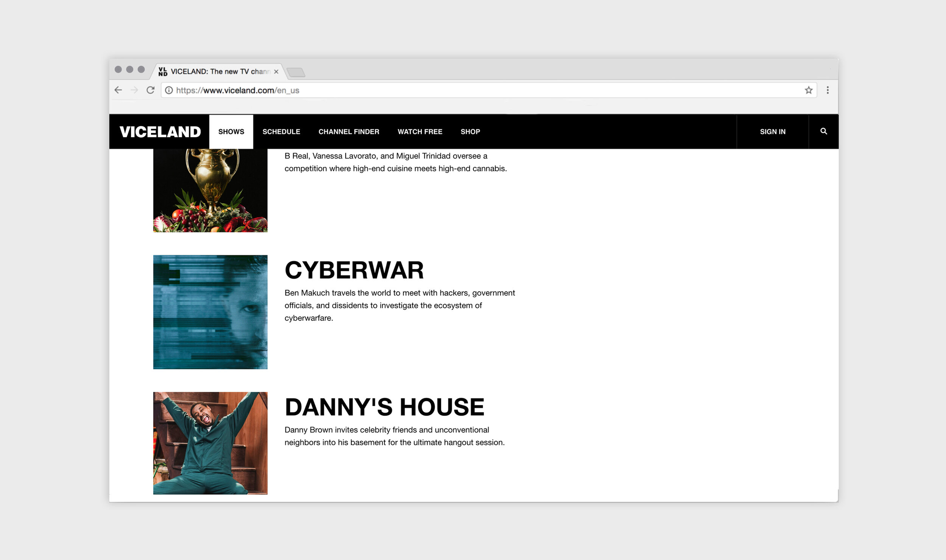Click the browser back arrow
The height and width of the screenshot is (560, 946).
118,90
